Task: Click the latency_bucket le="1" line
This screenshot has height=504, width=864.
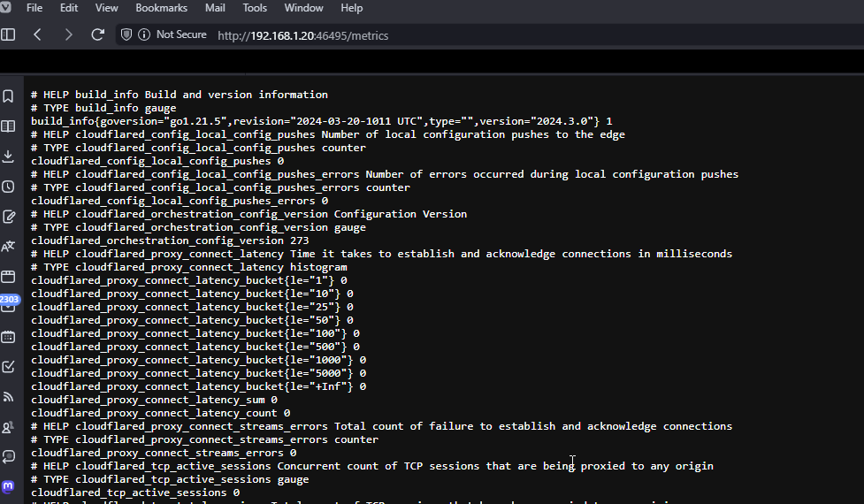Action: tap(189, 280)
